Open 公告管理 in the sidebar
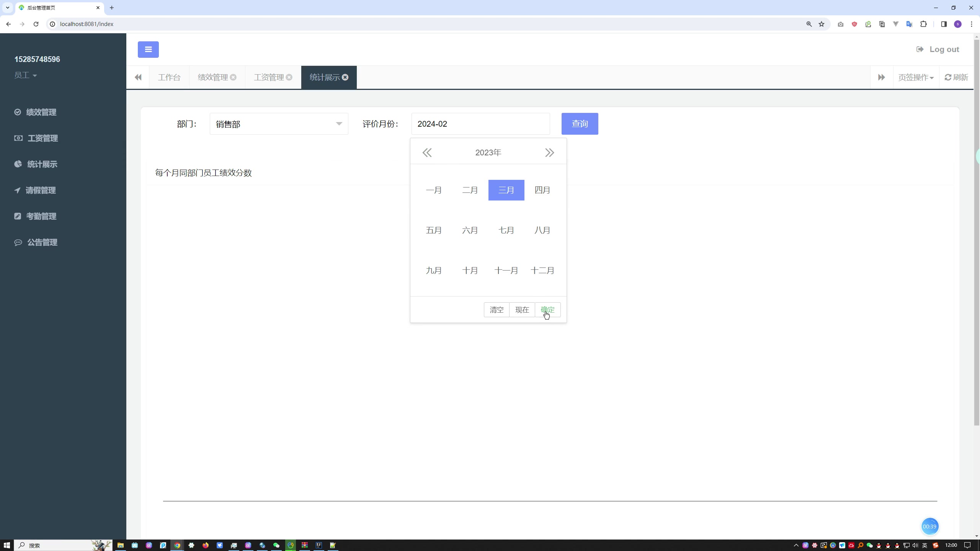This screenshot has height=551, width=980. (x=36, y=242)
